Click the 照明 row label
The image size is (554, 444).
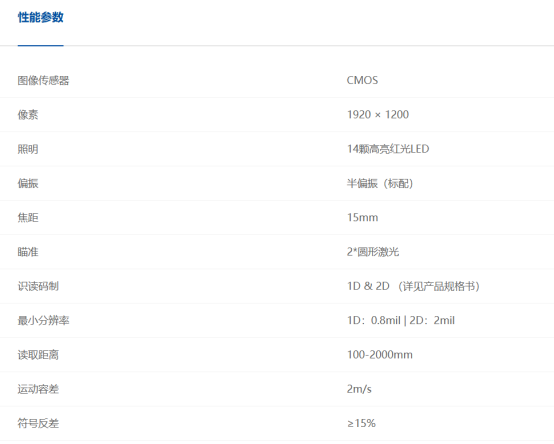(x=28, y=149)
